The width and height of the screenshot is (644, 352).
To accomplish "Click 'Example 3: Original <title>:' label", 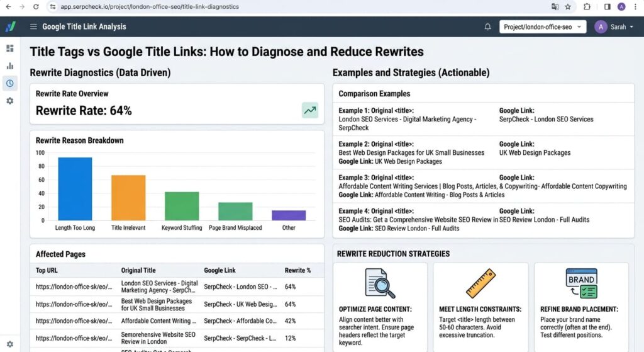I will [376, 178].
